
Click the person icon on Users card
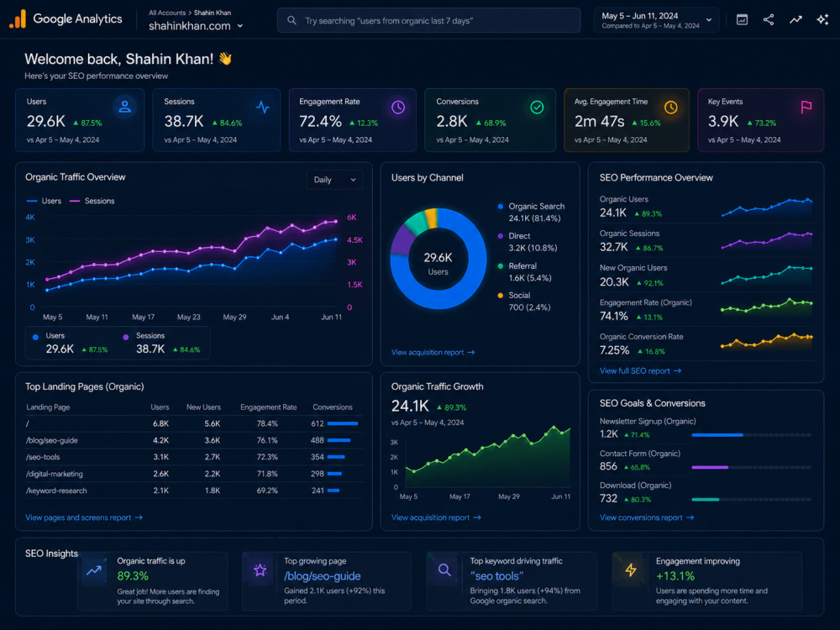[x=125, y=107]
